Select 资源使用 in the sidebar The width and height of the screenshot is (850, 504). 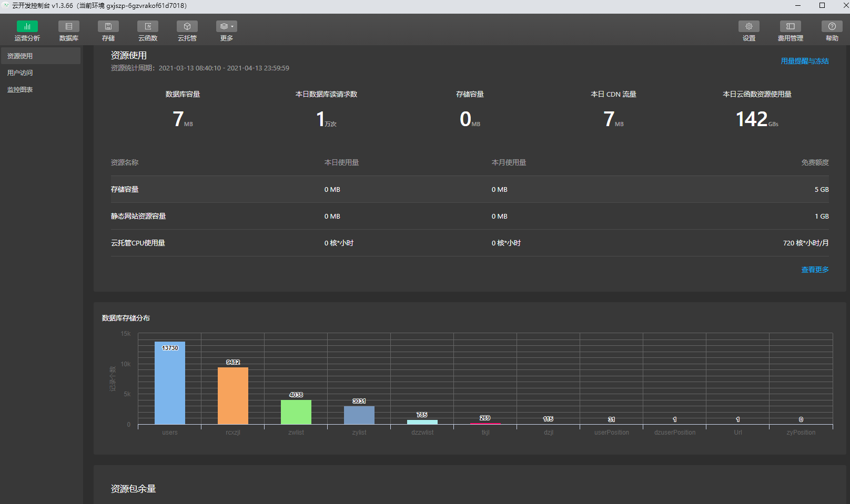41,56
